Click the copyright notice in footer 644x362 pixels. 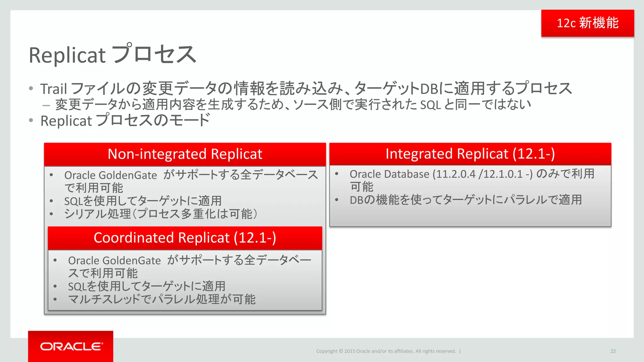coord(386,351)
